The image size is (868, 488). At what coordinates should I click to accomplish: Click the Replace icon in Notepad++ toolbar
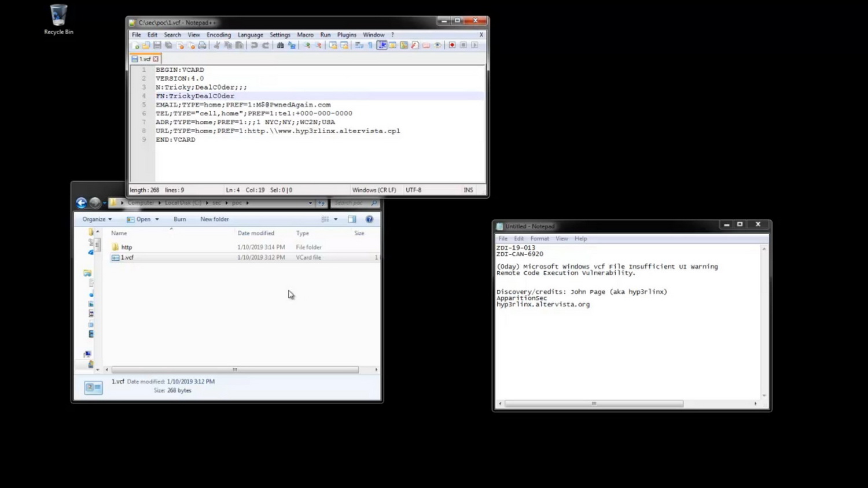click(292, 45)
